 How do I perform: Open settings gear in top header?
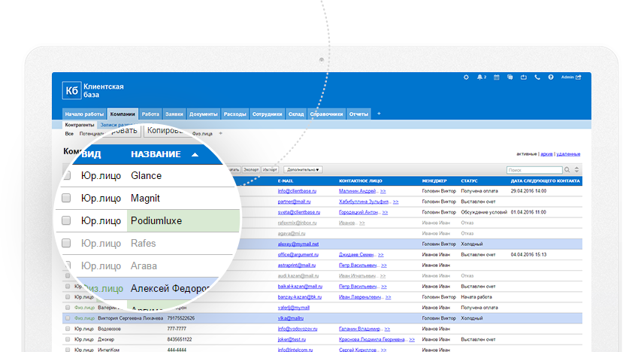point(467,77)
